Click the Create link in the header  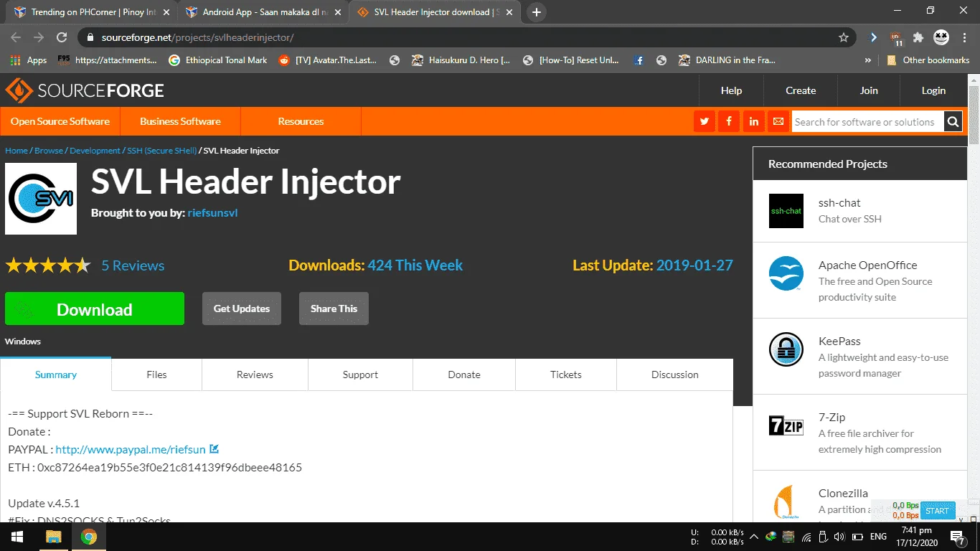(801, 90)
